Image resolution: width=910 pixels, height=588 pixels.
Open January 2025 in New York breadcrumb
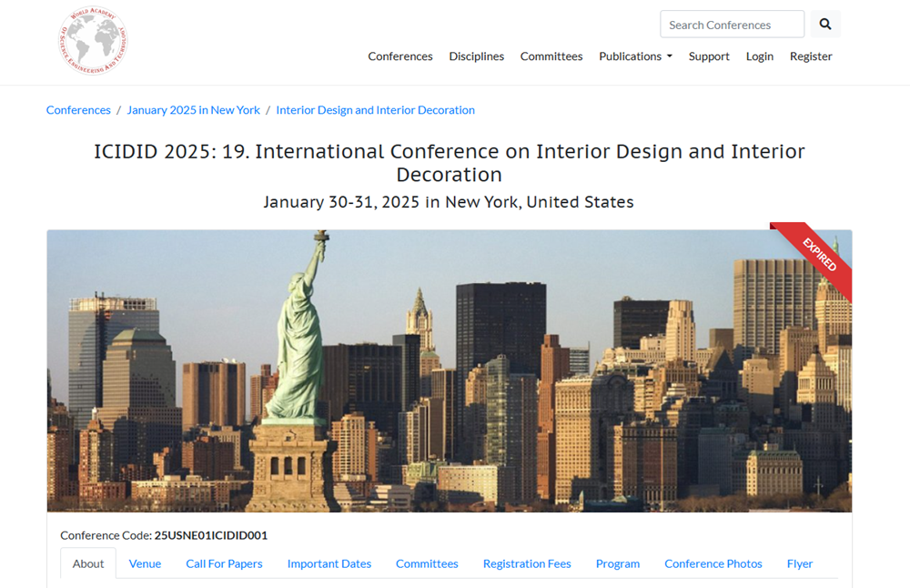click(193, 110)
